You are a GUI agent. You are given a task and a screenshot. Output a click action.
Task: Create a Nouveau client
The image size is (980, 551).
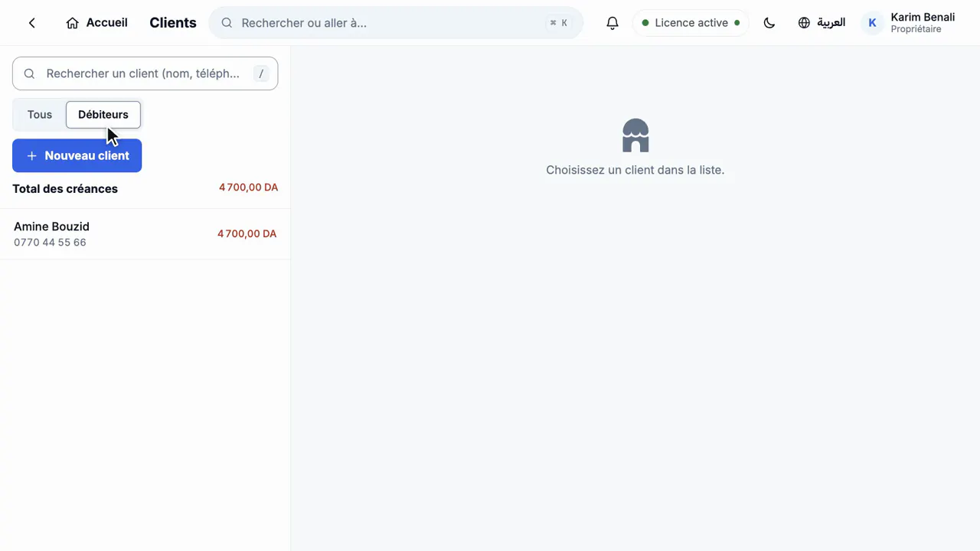click(77, 155)
